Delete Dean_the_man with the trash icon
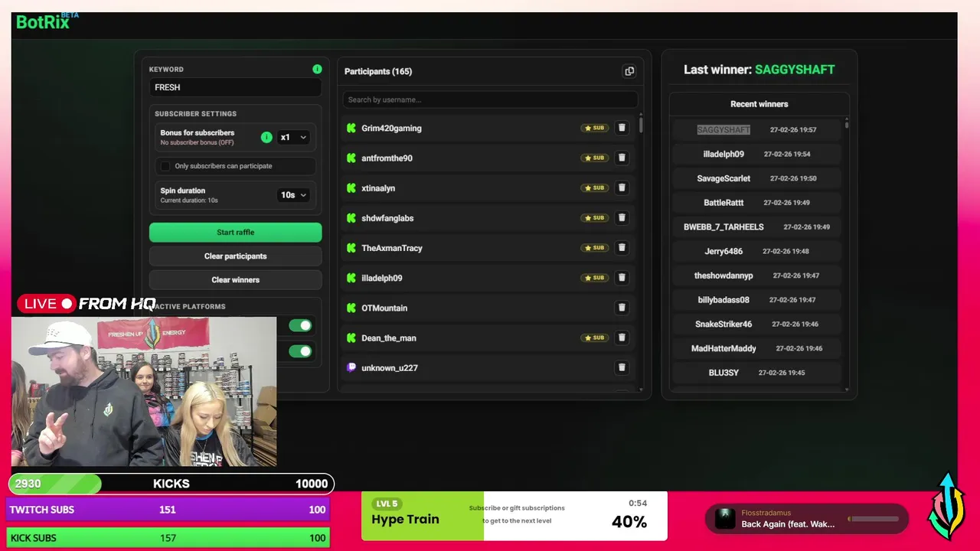The image size is (980, 551). point(622,337)
